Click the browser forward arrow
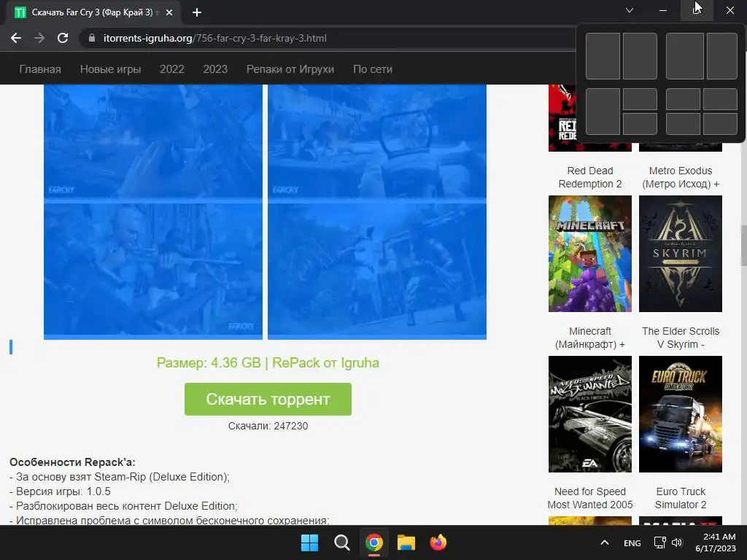The image size is (747, 560). (39, 38)
